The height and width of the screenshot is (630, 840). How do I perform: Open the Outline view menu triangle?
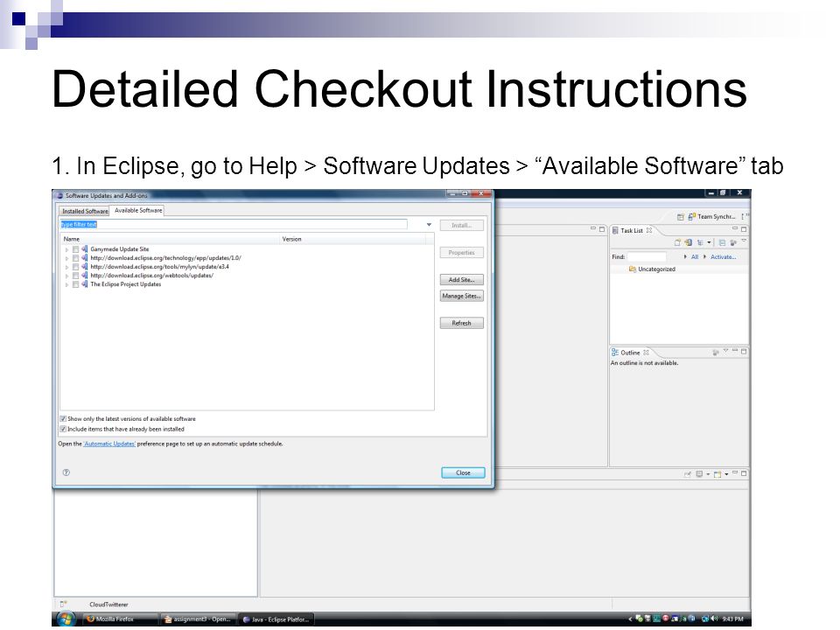(x=726, y=350)
